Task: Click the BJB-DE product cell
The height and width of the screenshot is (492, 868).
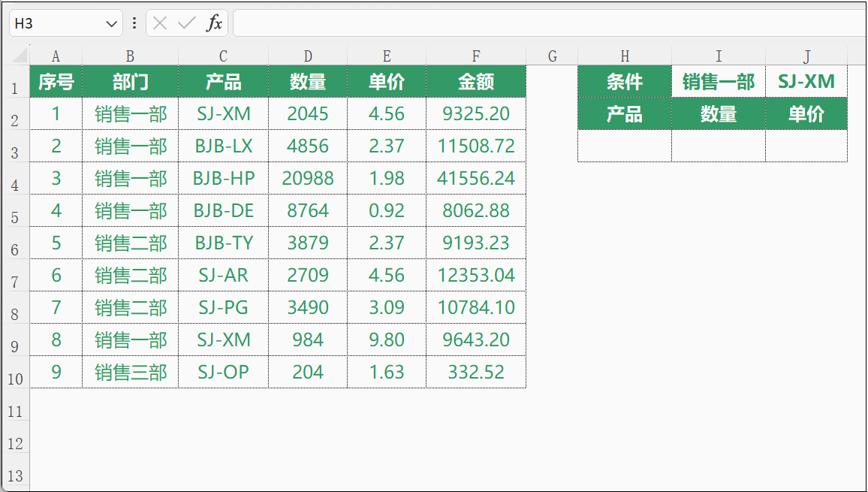Action: [x=223, y=210]
